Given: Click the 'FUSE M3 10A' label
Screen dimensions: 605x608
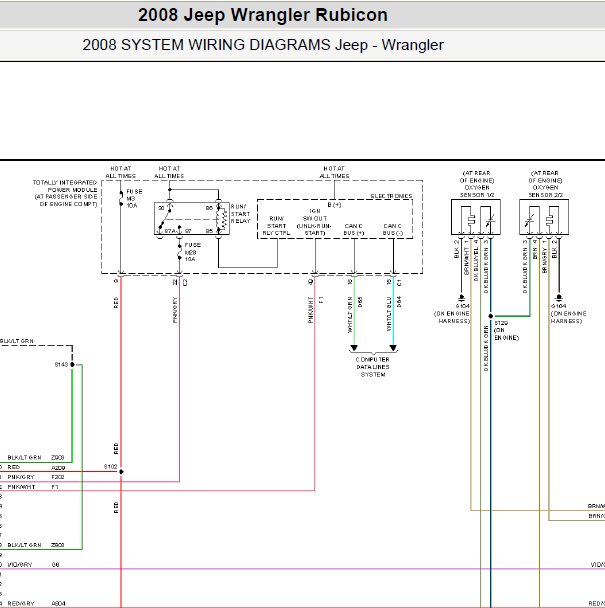Looking at the screenshot, I should [x=134, y=199].
